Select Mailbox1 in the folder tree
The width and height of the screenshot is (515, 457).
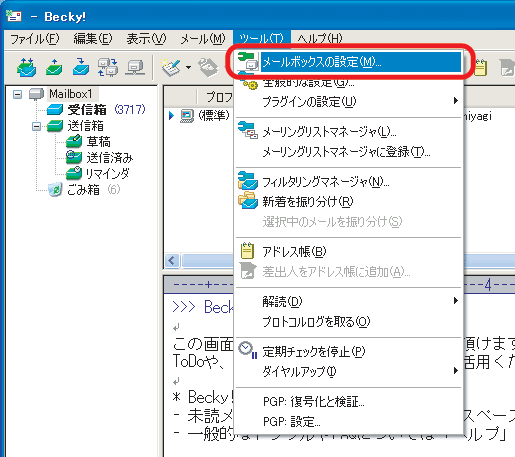click(71, 94)
